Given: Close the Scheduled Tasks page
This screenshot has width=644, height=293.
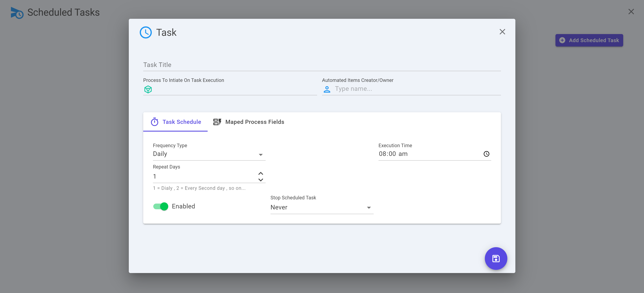Looking at the screenshot, I should tap(631, 12).
